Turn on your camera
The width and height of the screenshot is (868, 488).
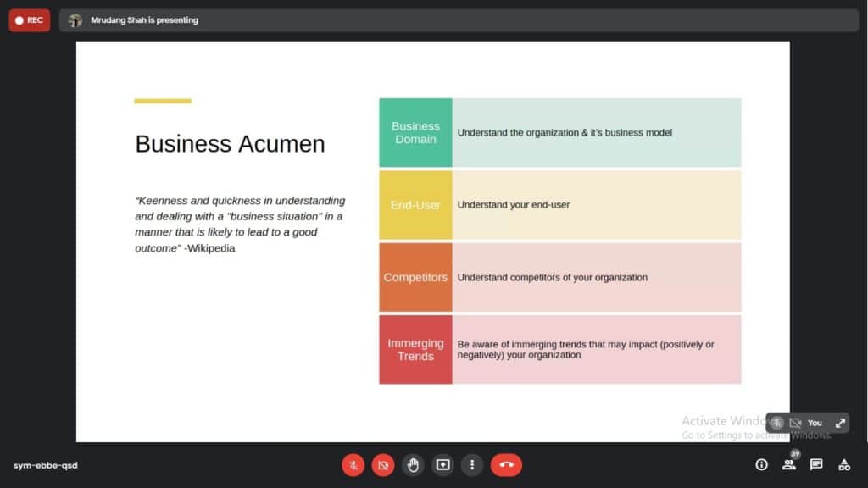point(383,464)
